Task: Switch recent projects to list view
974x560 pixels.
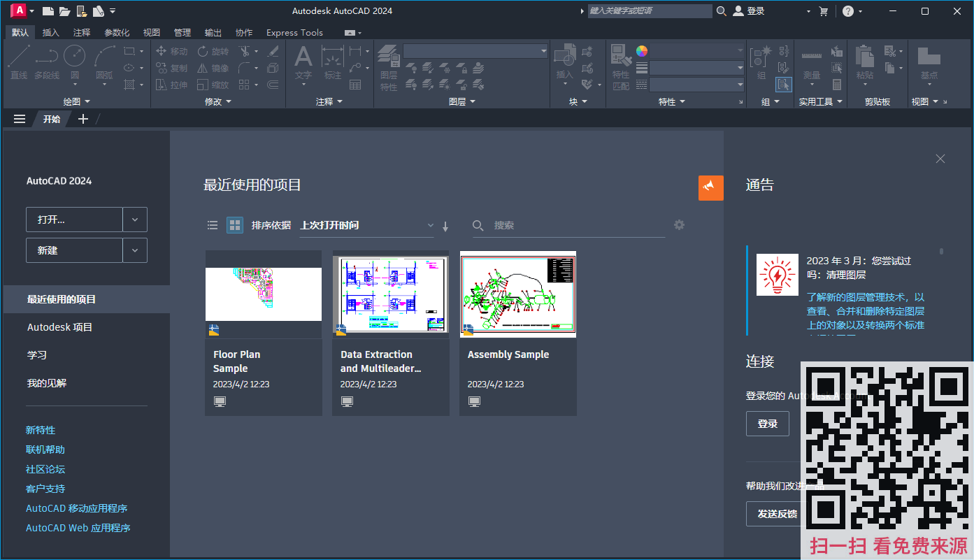Action: pyautogui.click(x=213, y=225)
